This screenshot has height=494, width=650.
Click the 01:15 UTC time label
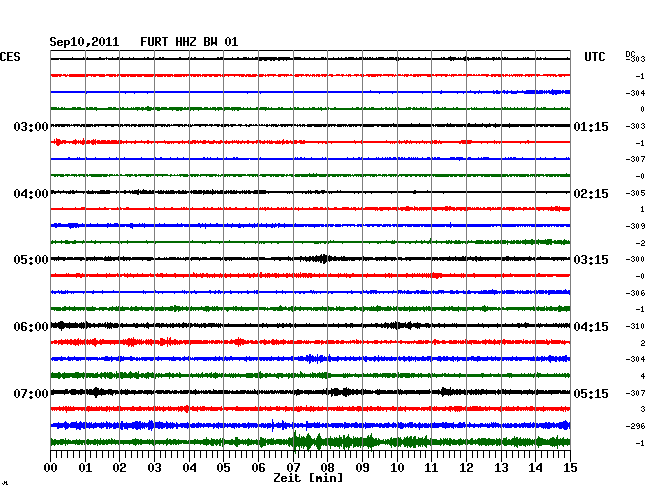click(591, 126)
